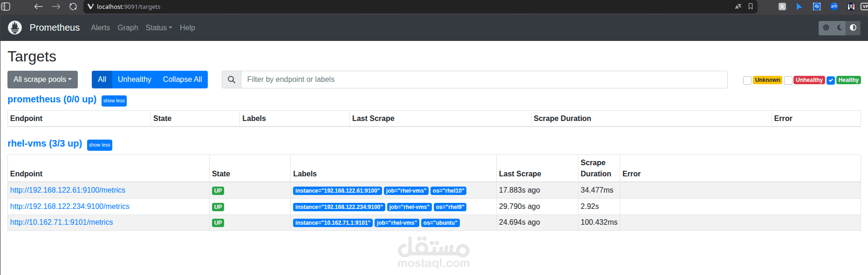Click the magnifier icon beside filter box
868x275 pixels.
(x=232, y=80)
